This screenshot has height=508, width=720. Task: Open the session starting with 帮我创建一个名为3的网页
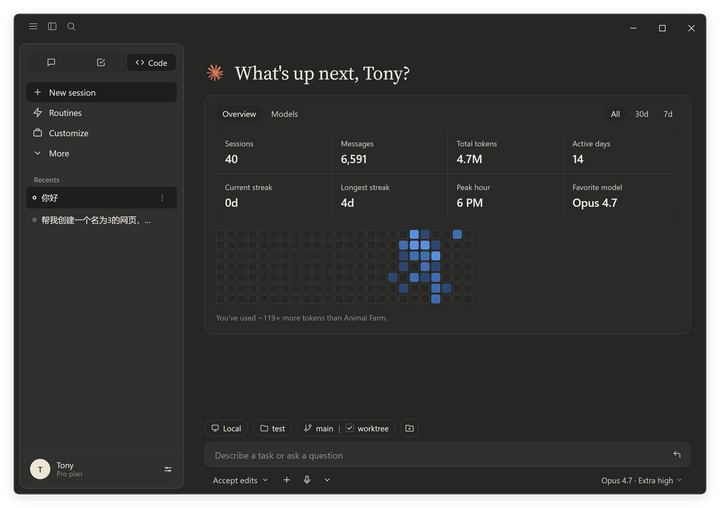[x=101, y=220]
